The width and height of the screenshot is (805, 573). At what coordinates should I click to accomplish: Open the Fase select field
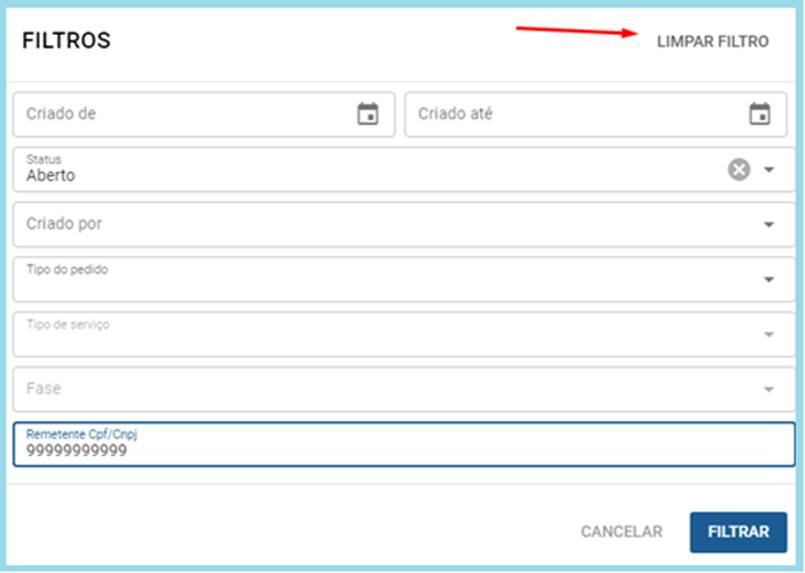pos(404,389)
